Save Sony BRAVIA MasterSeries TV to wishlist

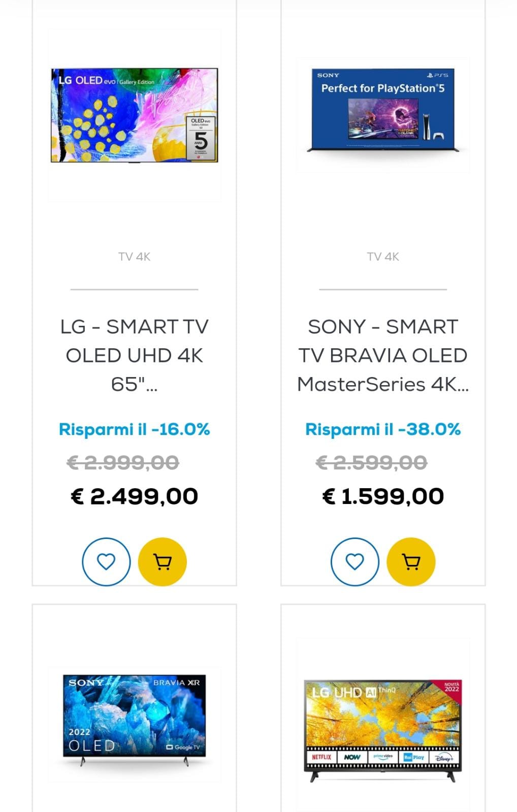pos(354,562)
